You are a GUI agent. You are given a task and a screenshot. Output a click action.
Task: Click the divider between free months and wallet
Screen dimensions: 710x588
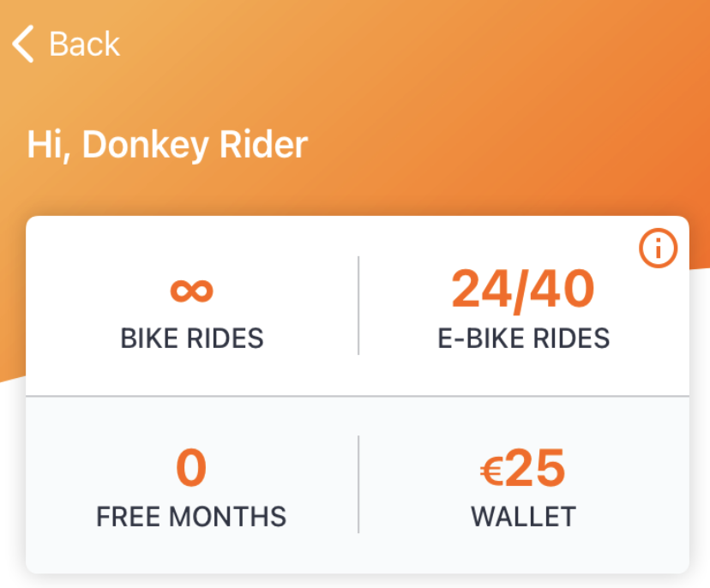point(358,484)
